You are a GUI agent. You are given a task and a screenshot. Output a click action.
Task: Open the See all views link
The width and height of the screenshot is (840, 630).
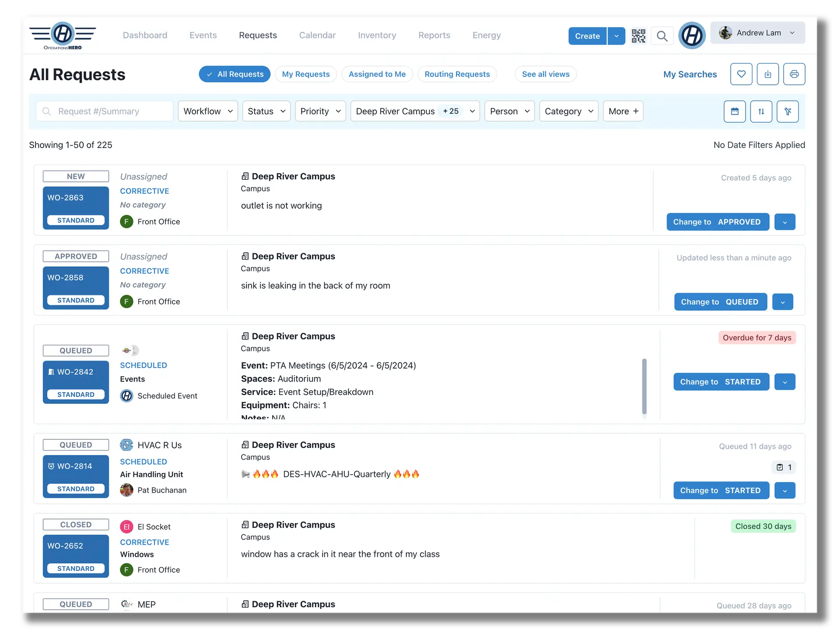pos(546,74)
